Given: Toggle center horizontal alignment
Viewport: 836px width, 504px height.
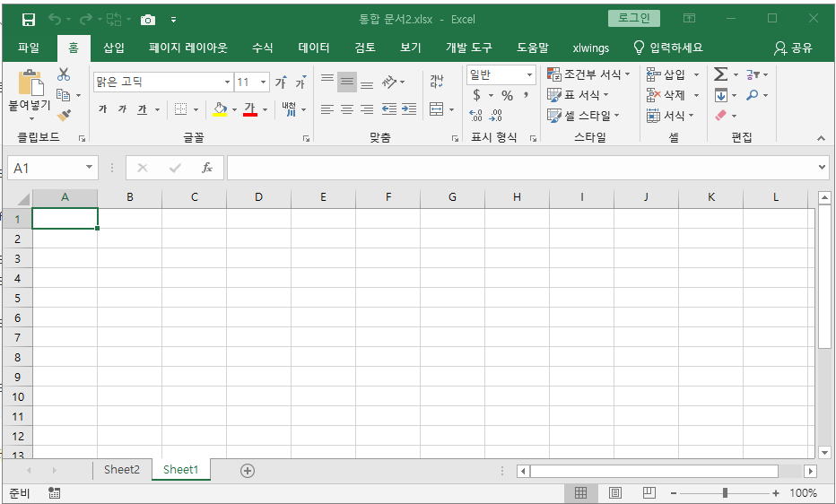Looking at the screenshot, I should 347,109.
